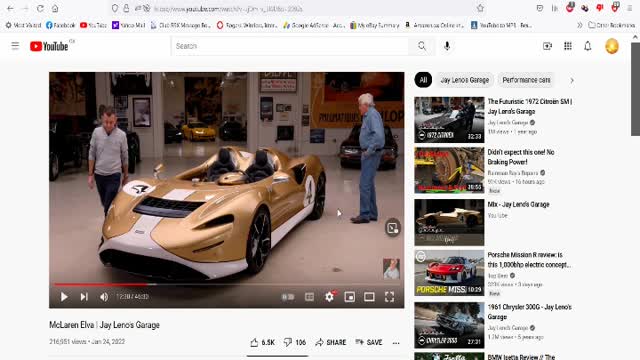
Task: Reload the page with refresh icon
Action: coord(40,8)
